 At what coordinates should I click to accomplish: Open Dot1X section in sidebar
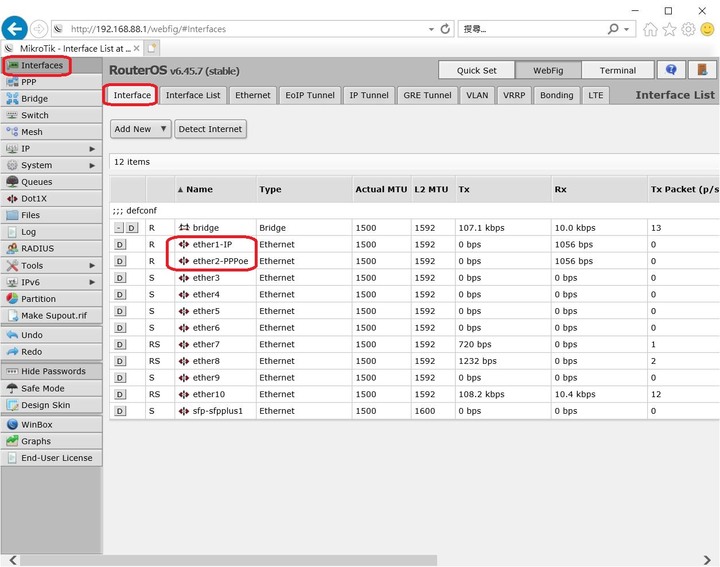tap(51, 198)
